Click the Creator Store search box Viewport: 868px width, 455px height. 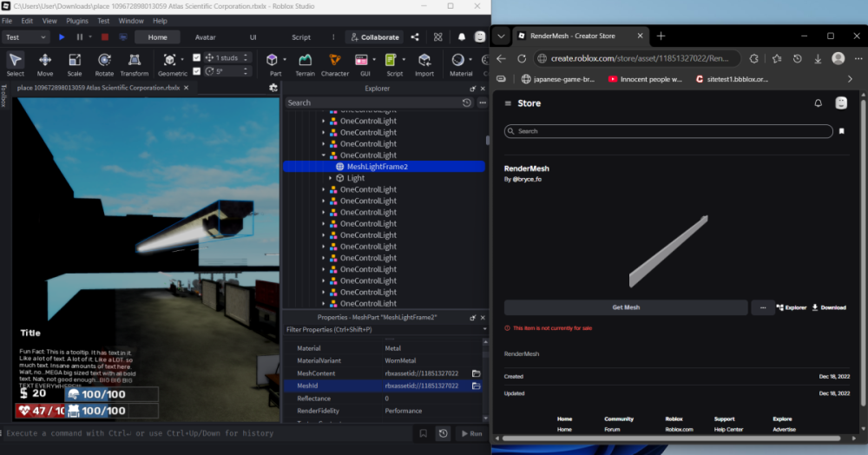[668, 131]
